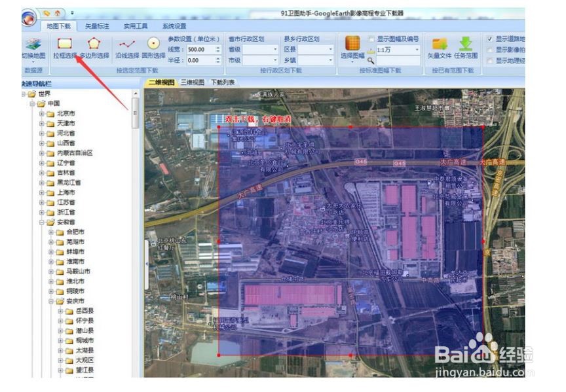Switch to the System Settings (系统设置) ribbon tab
The width and height of the screenshot is (566, 392).
click(174, 26)
